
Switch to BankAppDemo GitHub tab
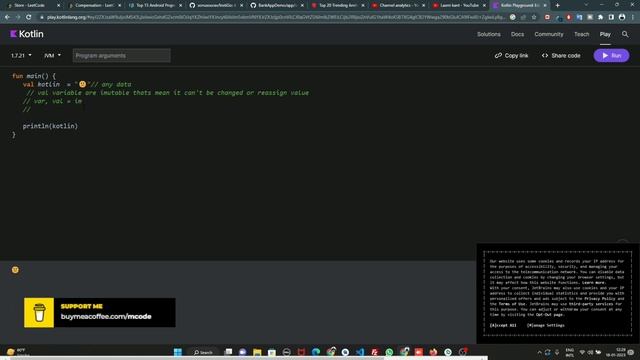point(278,5)
